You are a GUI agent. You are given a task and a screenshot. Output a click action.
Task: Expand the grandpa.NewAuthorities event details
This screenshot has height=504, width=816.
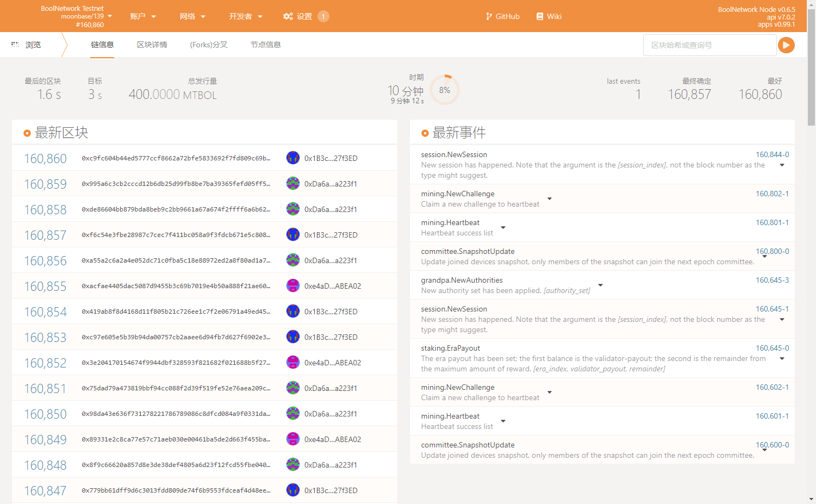coord(600,285)
